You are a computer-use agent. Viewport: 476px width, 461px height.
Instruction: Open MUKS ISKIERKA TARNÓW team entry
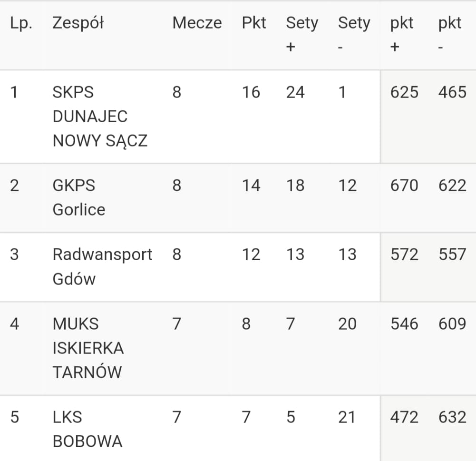pyautogui.click(x=88, y=348)
